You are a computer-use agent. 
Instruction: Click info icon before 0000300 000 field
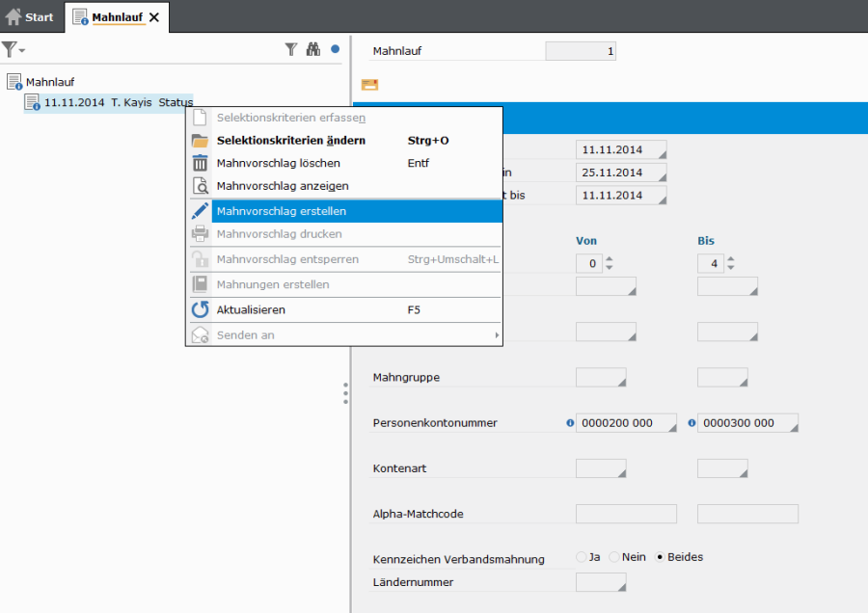[x=692, y=423]
